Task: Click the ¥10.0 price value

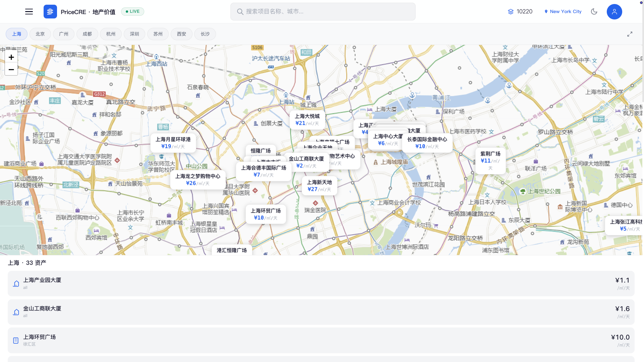Action: [x=620, y=338]
